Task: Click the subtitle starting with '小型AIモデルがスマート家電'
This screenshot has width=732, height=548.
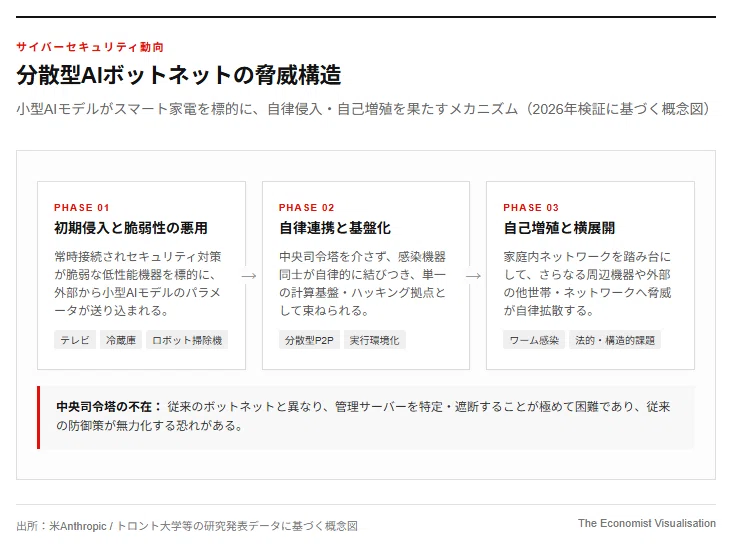Action: [364, 109]
